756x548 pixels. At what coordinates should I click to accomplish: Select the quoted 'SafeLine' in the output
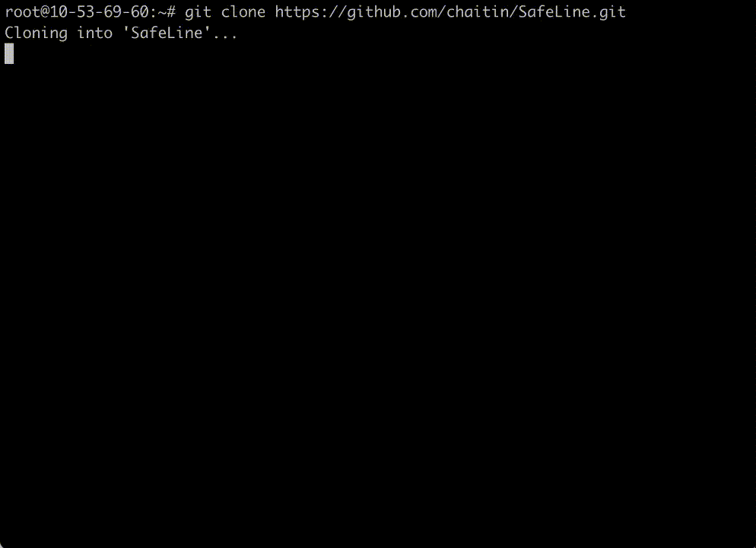[167, 33]
